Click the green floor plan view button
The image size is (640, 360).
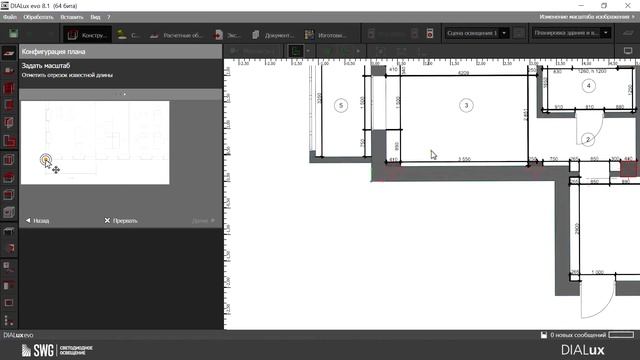coord(296,51)
